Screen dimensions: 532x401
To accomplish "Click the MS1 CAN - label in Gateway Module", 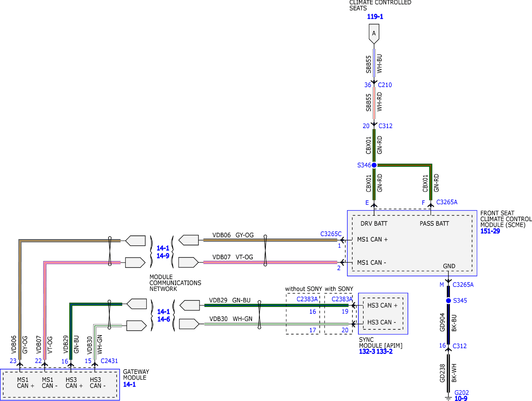I will click(50, 383).
